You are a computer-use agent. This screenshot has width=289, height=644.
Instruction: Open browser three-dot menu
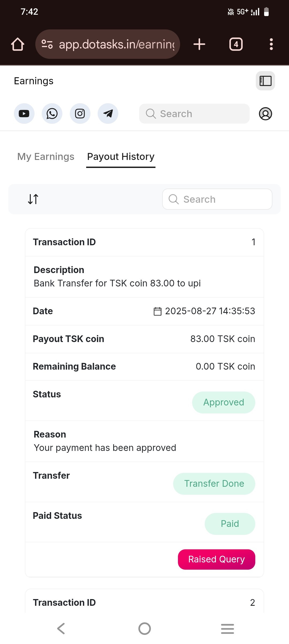[x=271, y=44]
